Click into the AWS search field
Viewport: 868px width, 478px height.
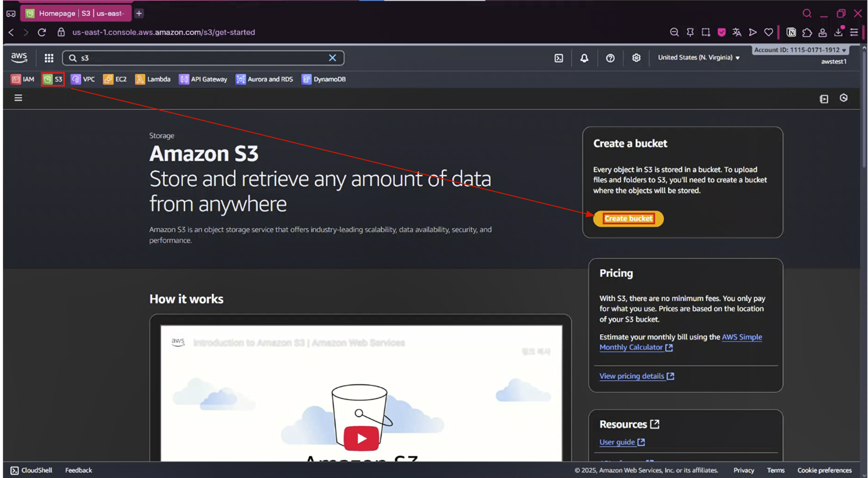[x=203, y=58]
